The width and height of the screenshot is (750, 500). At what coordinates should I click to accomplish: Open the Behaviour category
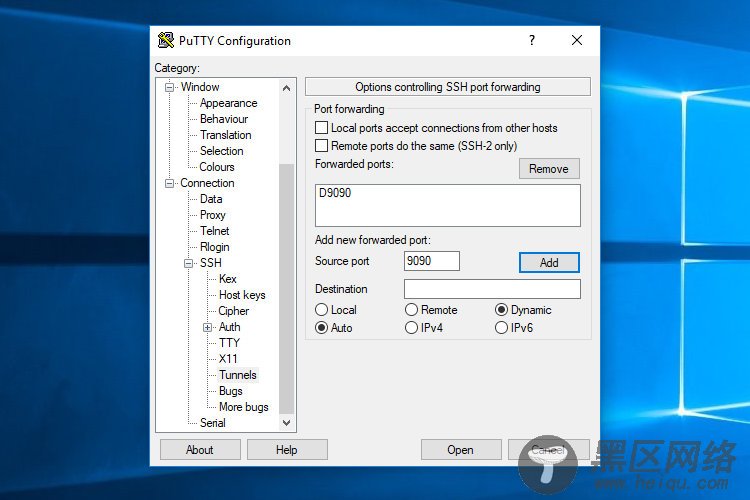coord(224,119)
